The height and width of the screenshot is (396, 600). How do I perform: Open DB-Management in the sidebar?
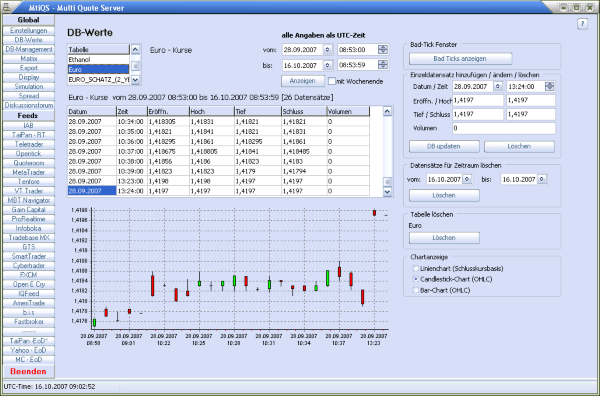pos(29,49)
